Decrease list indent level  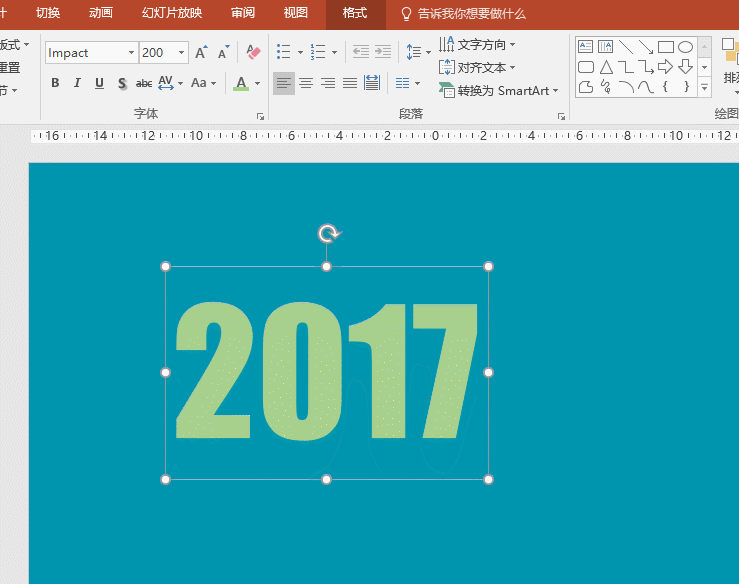coord(361,52)
